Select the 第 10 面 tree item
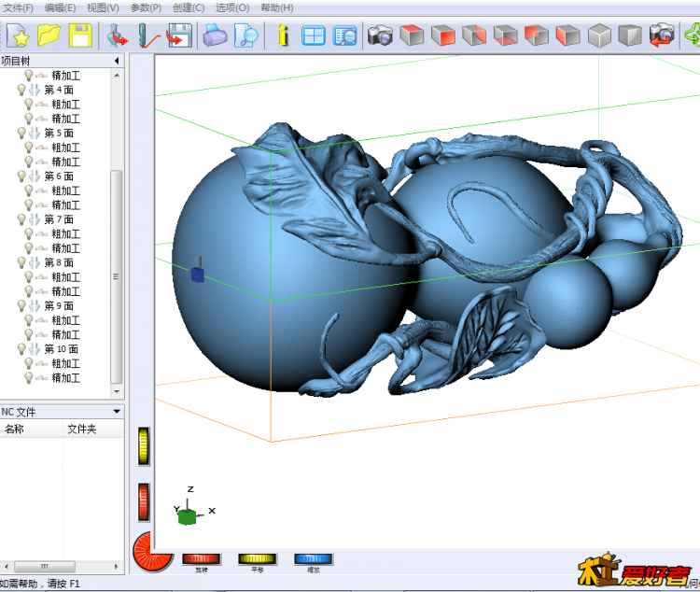Viewport: 700px width, 592px height. click(62, 349)
